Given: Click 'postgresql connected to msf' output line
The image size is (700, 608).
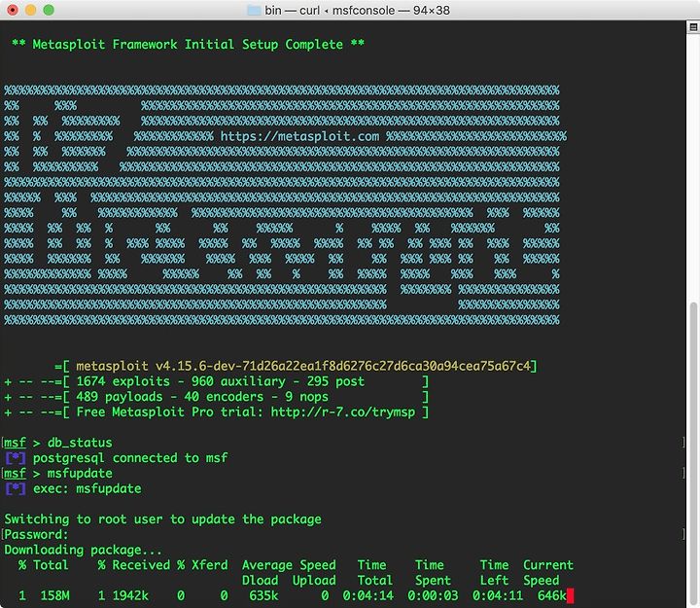Looking at the screenshot, I should point(130,458).
